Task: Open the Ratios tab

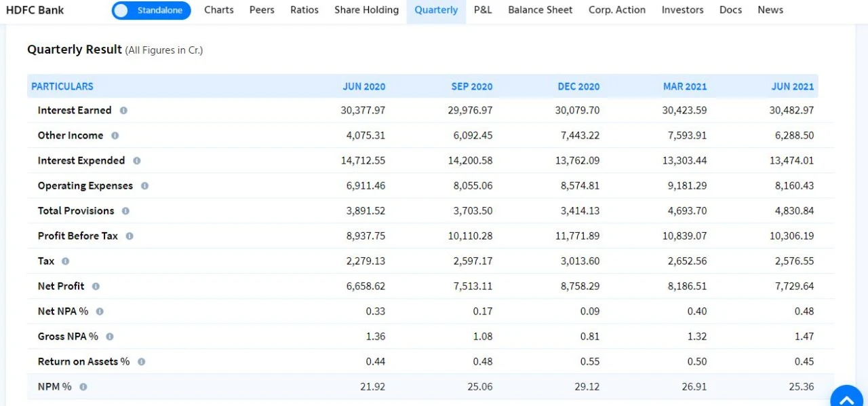Action: [304, 10]
